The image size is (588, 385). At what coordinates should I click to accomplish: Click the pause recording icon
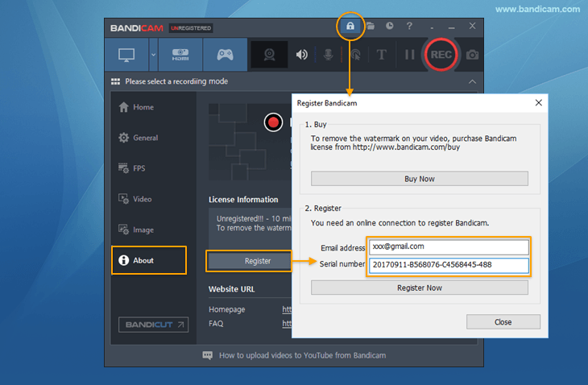point(409,55)
